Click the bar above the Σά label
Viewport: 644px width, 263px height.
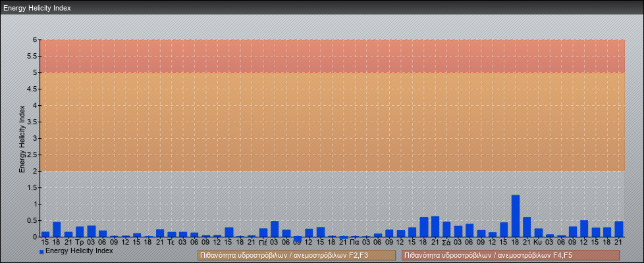click(x=446, y=229)
